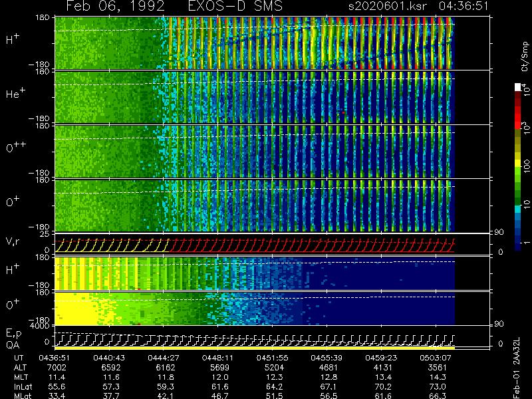Click the 'ALT' row label
Viewport: 532px width, 399px height.
click(x=20, y=368)
